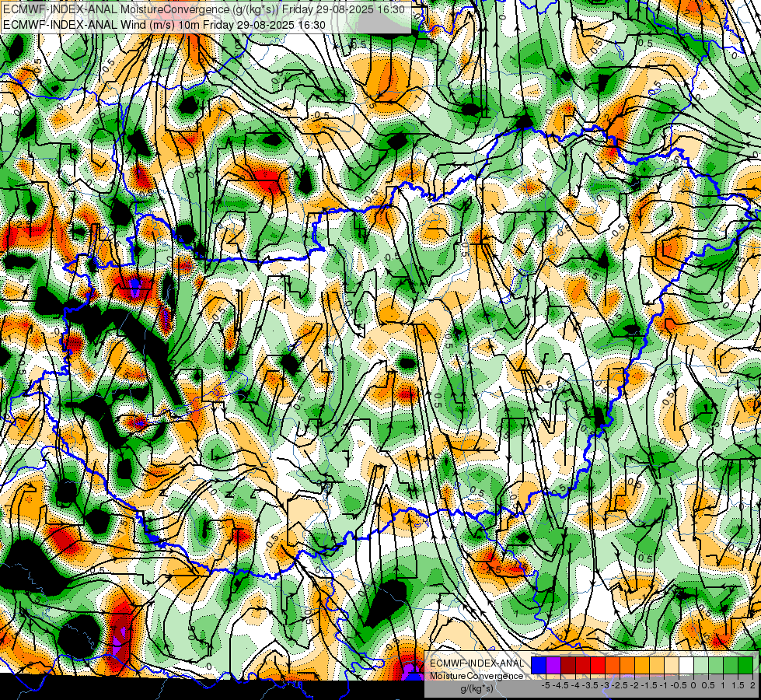Pick the palest green swatch between 0 and 0.5

pos(701,666)
